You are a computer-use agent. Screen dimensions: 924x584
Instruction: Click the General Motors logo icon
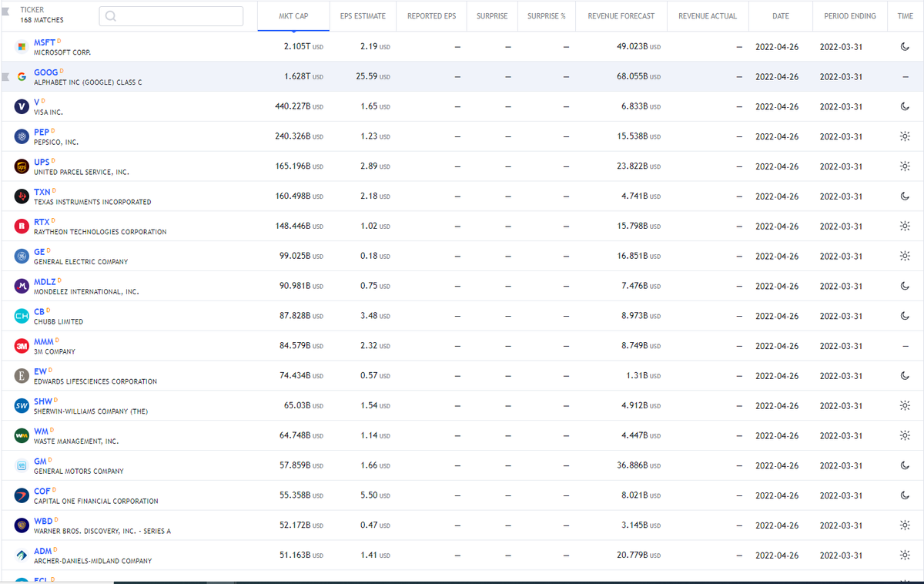click(22, 465)
